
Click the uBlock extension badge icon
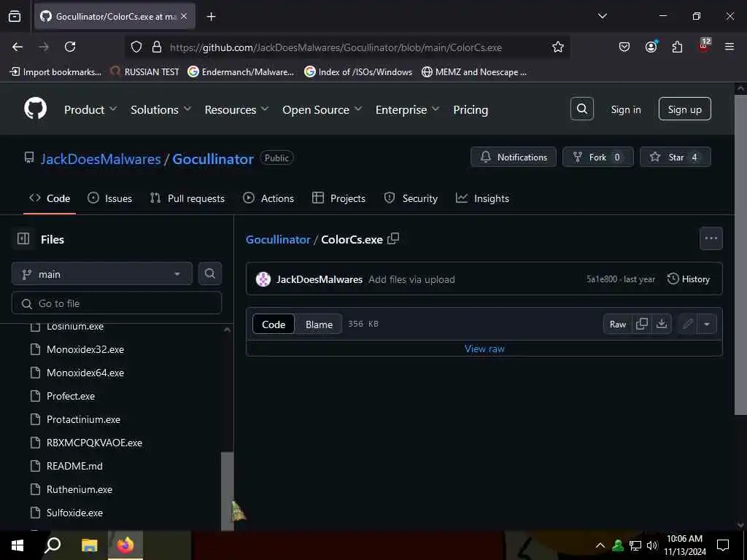(704, 46)
